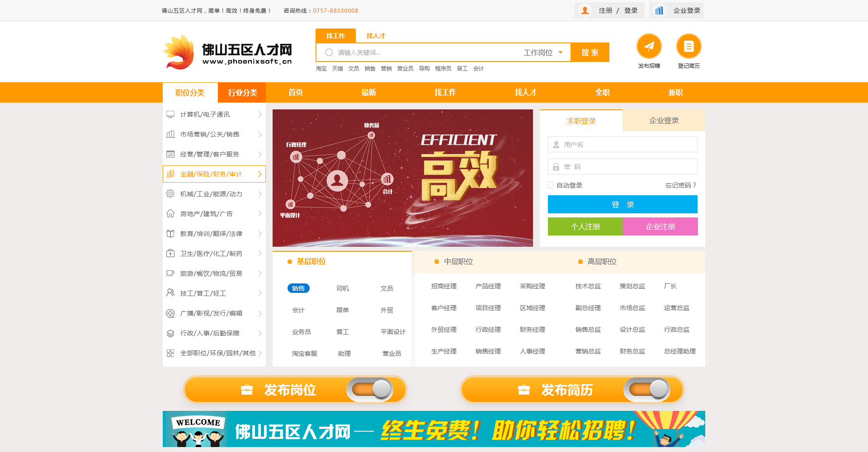Click the 登记简历 document icon
The image size is (868, 452).
689,46
